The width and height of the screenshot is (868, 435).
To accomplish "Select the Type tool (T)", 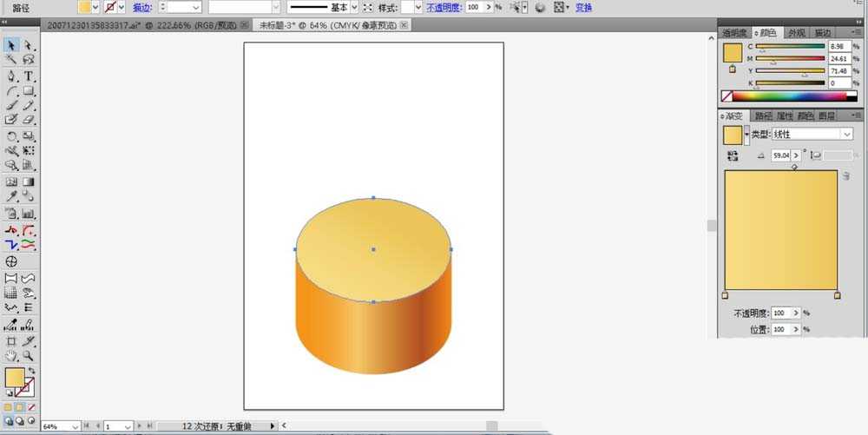I will tap(29, 76).
